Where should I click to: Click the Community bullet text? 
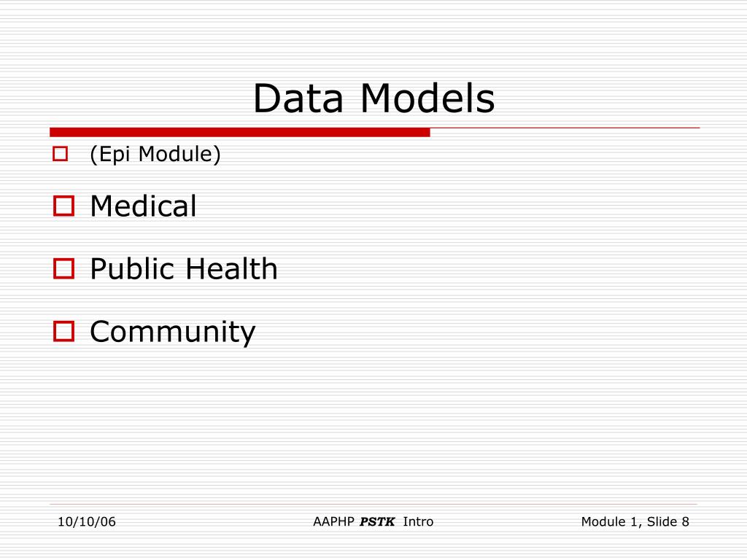point(172,332)
